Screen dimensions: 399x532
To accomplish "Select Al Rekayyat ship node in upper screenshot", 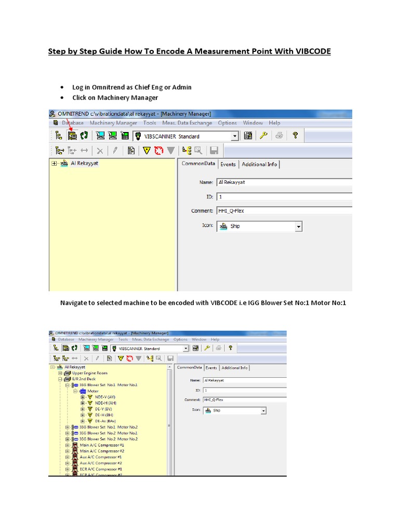I will click(84, 163).
